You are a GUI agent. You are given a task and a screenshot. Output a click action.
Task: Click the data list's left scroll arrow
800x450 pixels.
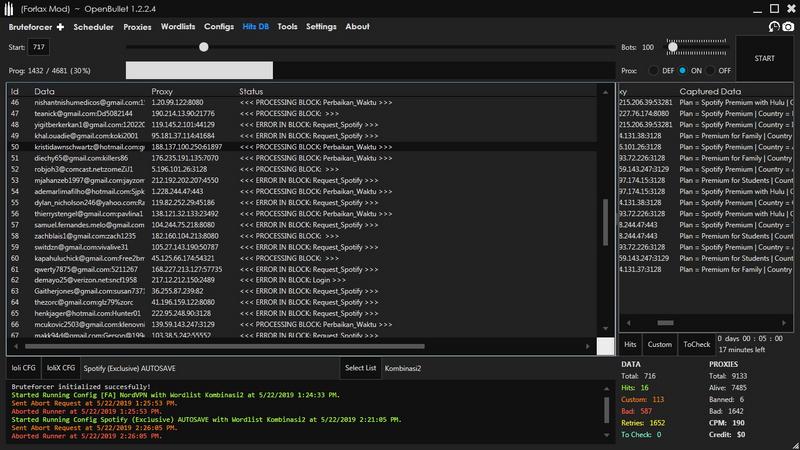click(x=16, y=346)
